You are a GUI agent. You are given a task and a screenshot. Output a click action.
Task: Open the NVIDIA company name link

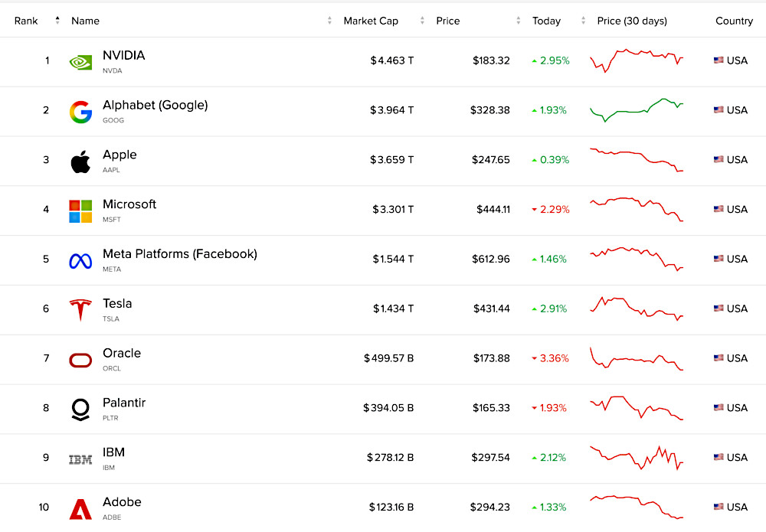pyautogui.click(x=123, y=56)
